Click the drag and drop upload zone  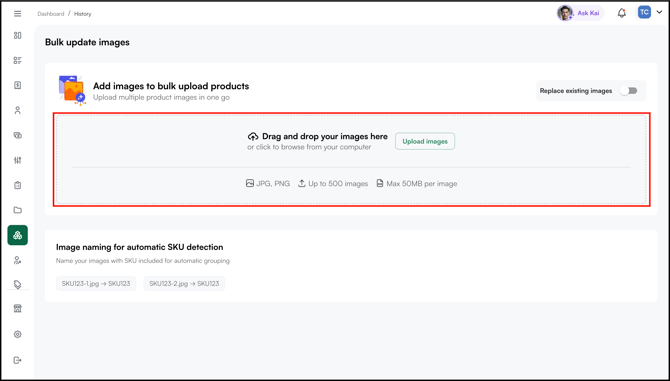(x=351, y=159)
